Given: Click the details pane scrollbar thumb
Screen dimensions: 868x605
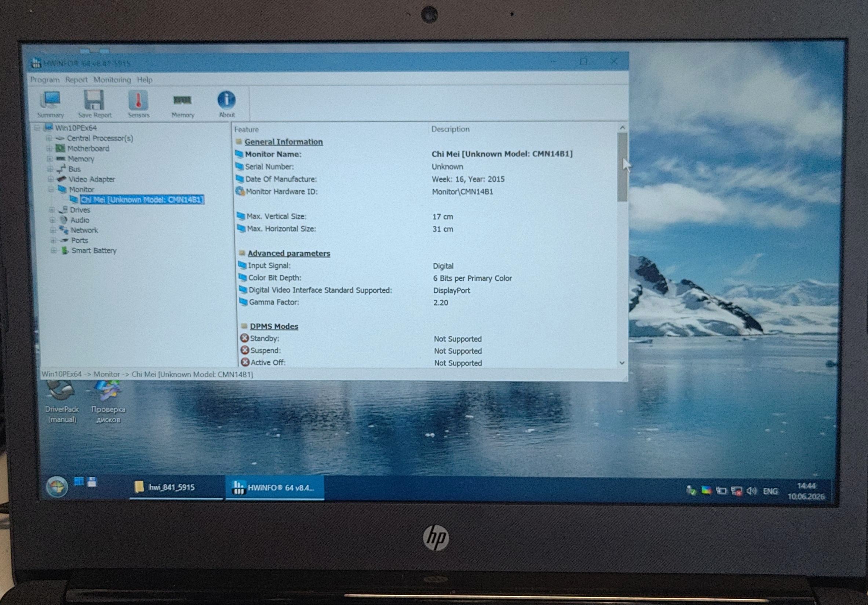Looking at the screenshot, I should (x=622, y=167).
